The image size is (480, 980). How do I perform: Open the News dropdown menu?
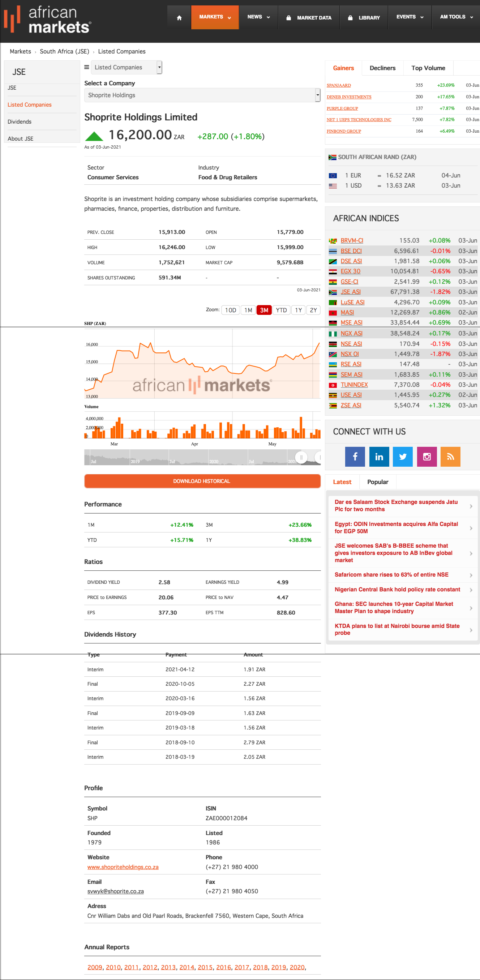(x=259, y=17)
